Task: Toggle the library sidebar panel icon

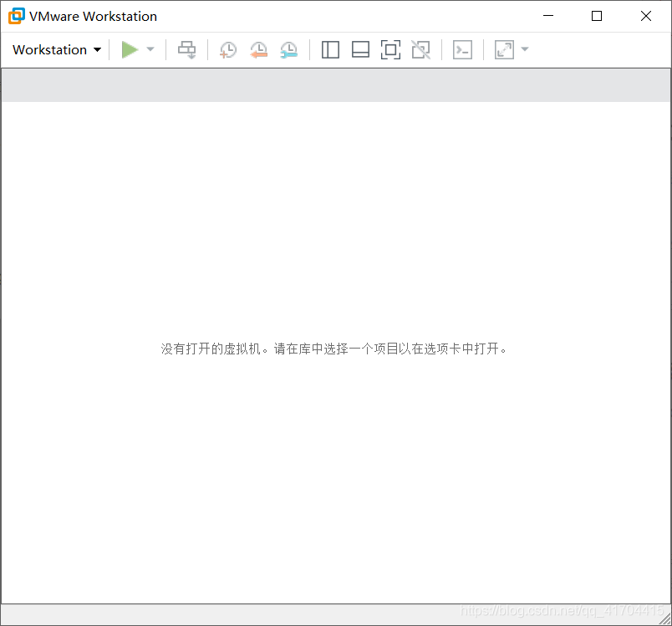Action: tap(330, 49)
